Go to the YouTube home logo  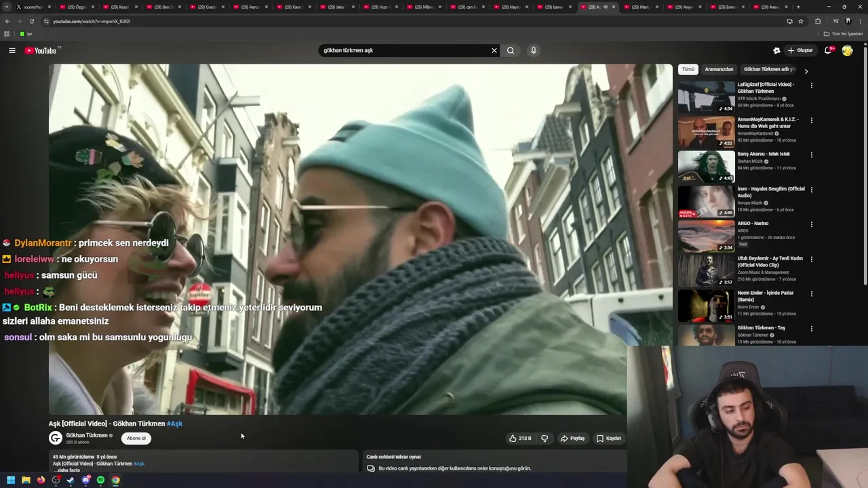point(41,51)
